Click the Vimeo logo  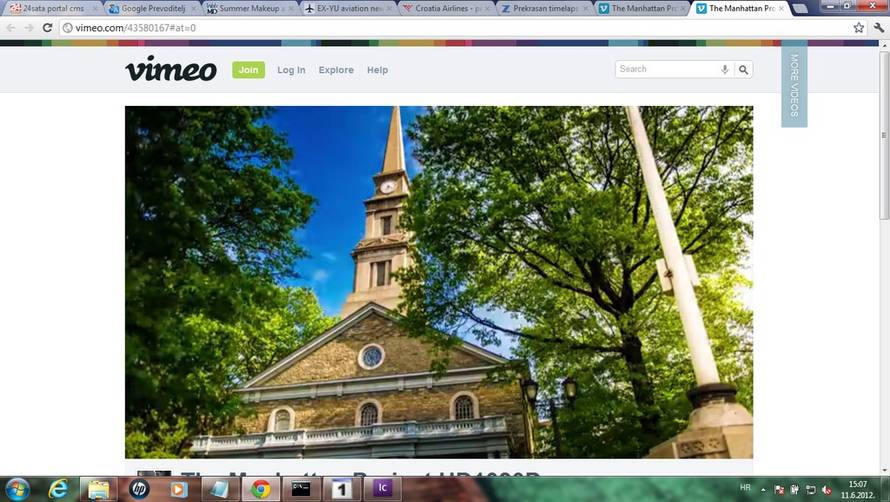tap(171, 69)
